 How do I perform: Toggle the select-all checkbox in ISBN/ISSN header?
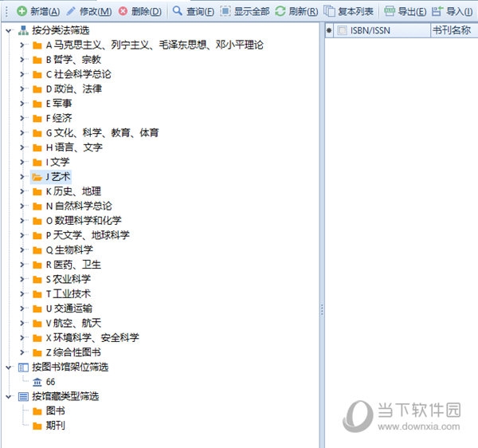pyautogui.click(x=342, y=30)
